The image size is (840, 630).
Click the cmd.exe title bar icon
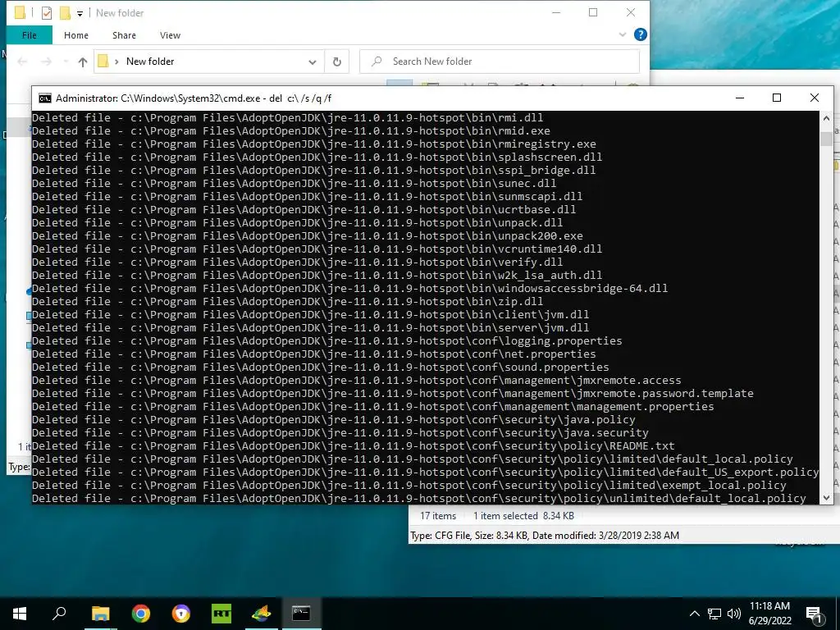[x=45, y=98]
